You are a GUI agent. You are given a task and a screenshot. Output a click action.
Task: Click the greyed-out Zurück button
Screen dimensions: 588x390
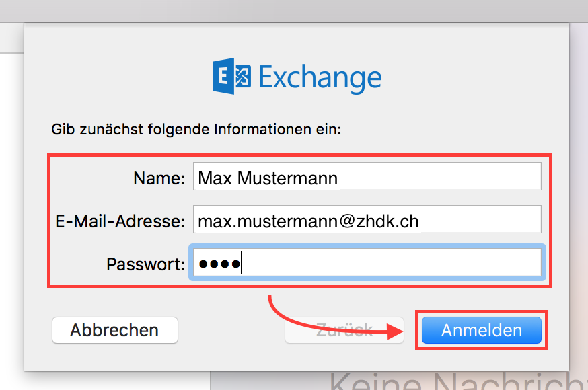tap(344, 330)
